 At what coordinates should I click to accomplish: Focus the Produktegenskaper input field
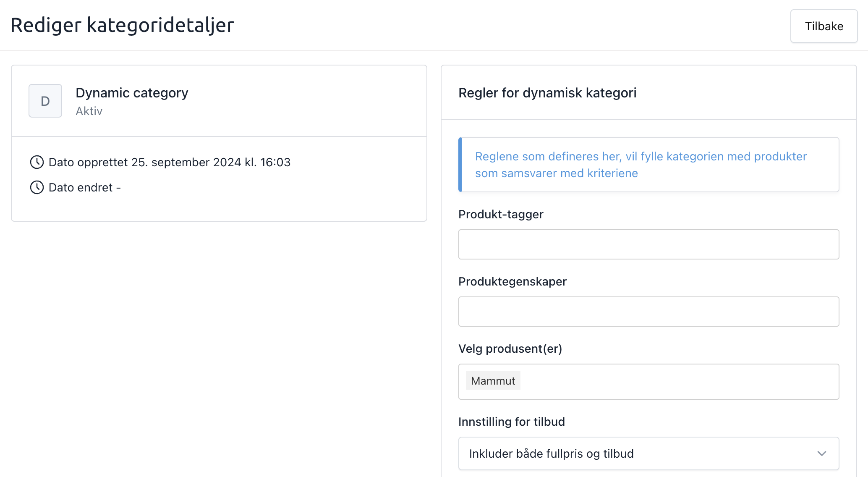648,312
